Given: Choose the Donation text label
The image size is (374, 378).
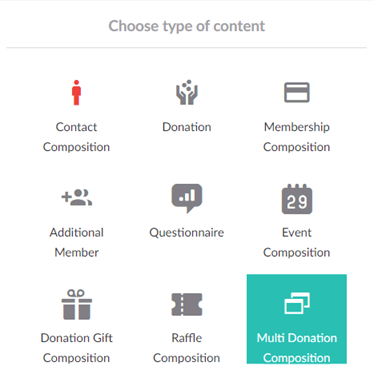Looking at the screenshot, I should [187, 127].
